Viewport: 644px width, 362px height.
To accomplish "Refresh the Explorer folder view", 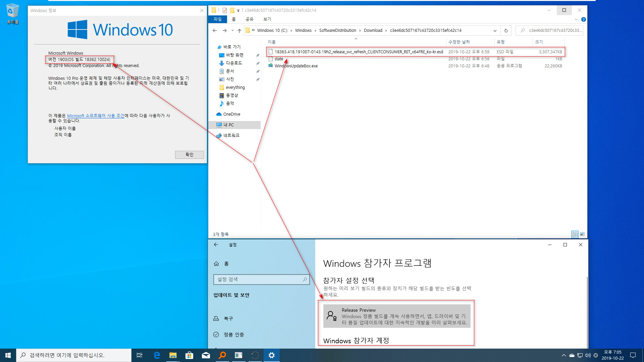I will [x=506, y=31].
